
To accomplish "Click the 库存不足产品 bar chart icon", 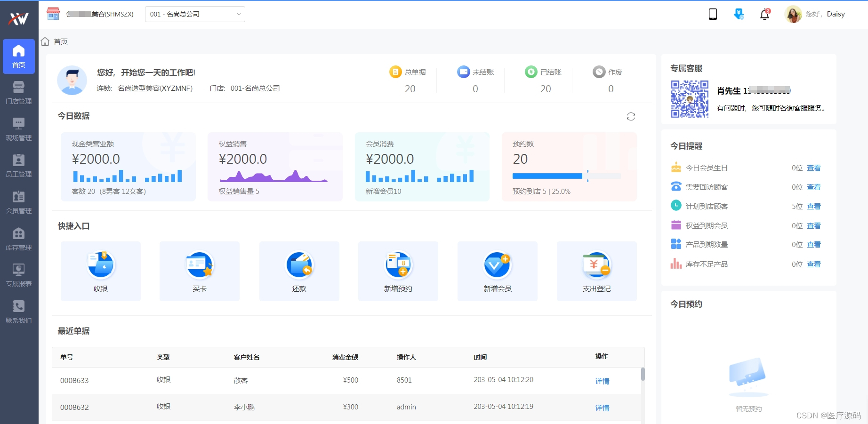I will coord(676,264).
